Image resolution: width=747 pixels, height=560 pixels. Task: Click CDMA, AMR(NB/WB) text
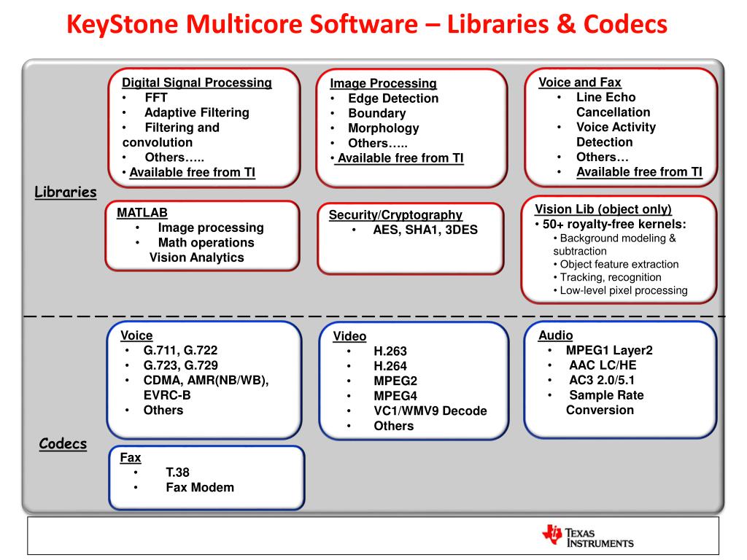[x=206, y=381]
